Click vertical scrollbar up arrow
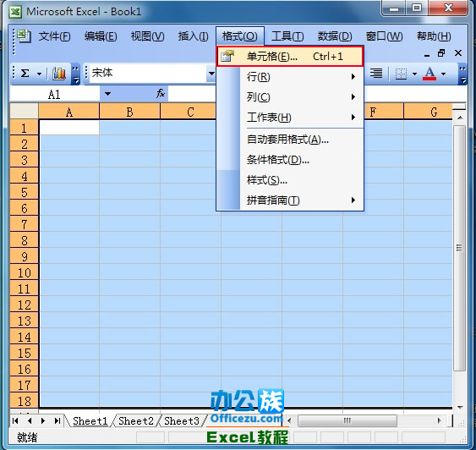476x450 pixels. tap(460, 118)
